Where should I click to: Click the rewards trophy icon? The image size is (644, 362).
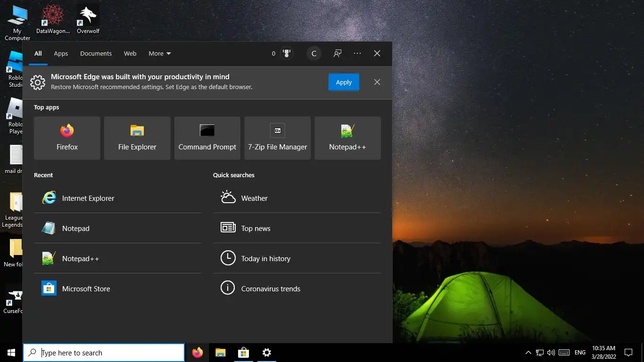pyautogui.click(x=286, y=53)
